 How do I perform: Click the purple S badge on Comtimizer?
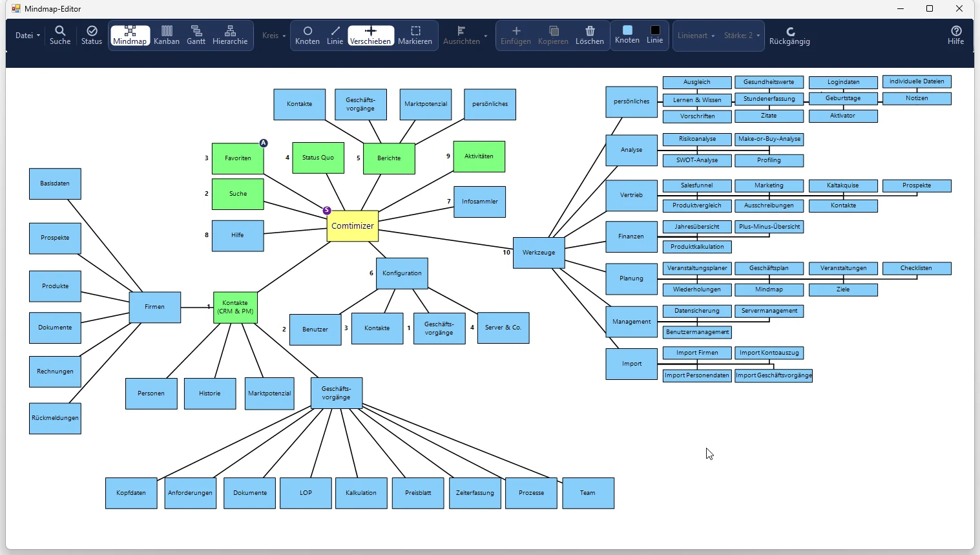(327, 211)
